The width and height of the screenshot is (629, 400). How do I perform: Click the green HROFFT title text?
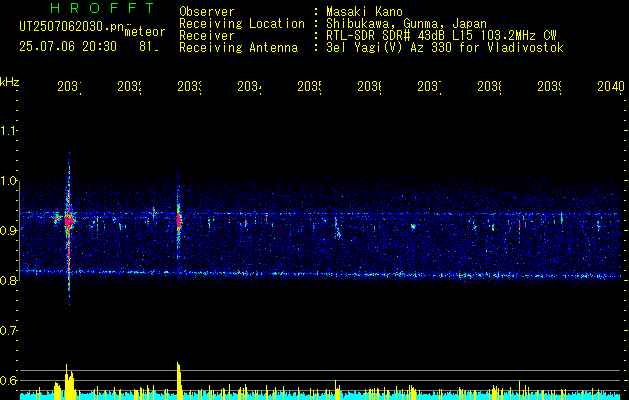point(102,8)
